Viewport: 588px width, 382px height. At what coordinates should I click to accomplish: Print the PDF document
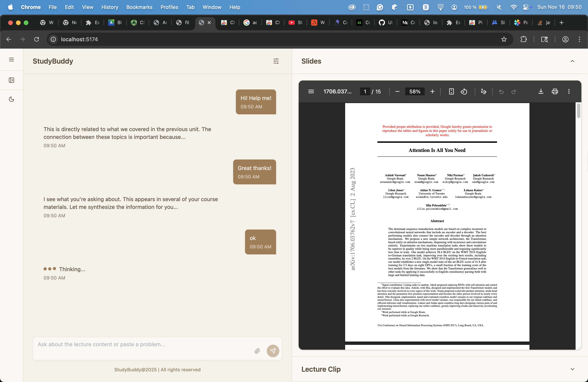(x=555, y=91)
